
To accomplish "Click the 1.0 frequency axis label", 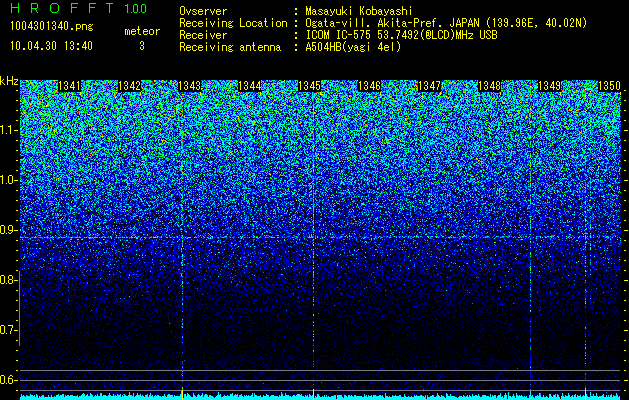I will click(x=8, y=181).
